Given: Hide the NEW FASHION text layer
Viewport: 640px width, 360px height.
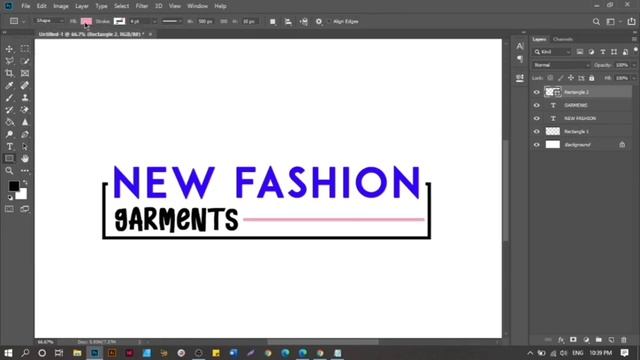Looking at the screenshot, I should click(x=537, y=118).
